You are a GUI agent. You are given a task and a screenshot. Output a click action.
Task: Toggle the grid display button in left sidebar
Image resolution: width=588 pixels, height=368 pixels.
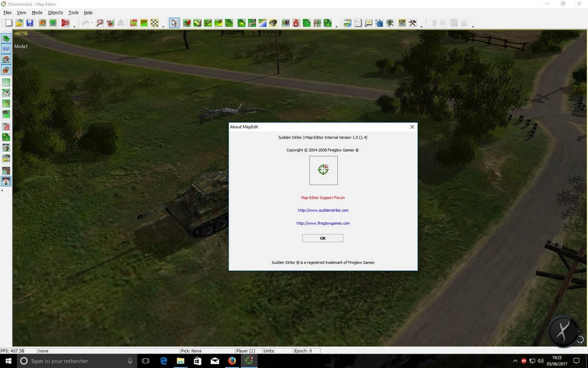click(6, 82)
